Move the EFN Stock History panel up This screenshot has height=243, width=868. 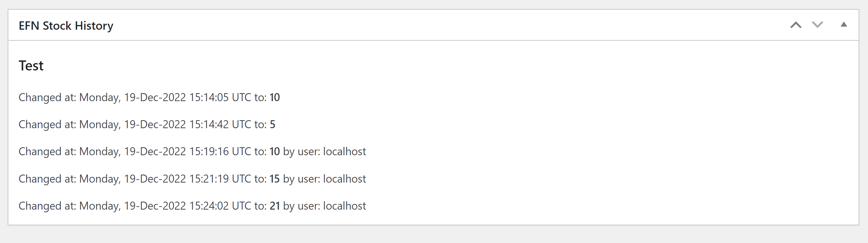(795, 25)
